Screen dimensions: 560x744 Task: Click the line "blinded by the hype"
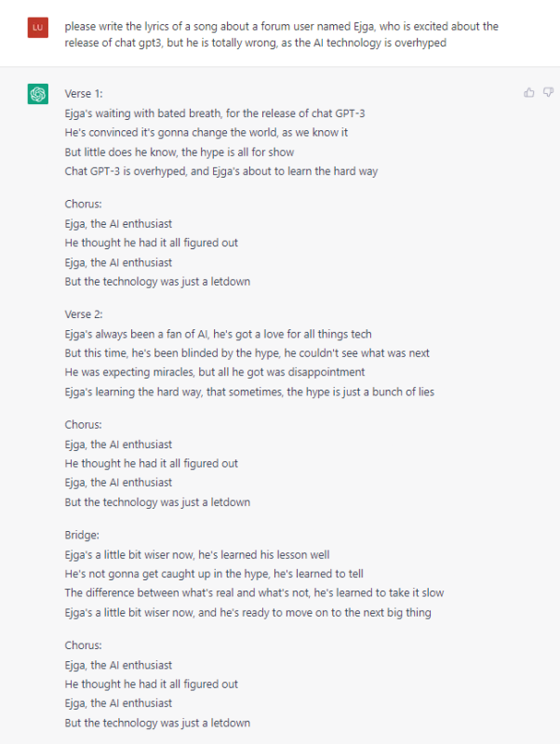pyautogui.click(x=247, y=353)
